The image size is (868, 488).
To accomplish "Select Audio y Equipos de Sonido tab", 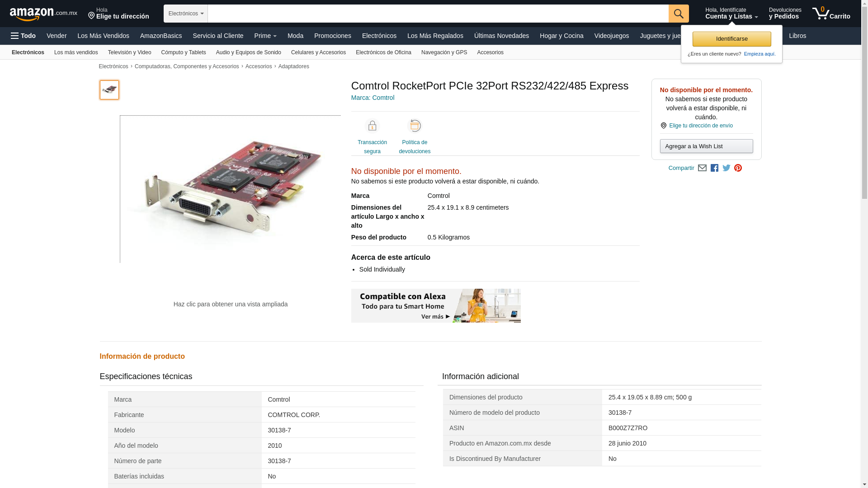I will pyautogui.click(x=249, y=52).
